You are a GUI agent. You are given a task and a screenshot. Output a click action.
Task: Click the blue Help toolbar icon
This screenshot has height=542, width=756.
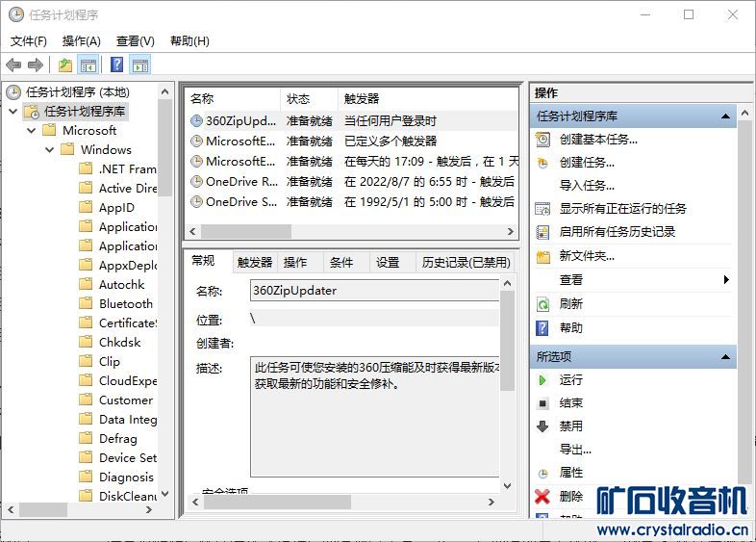coord(116,65)
